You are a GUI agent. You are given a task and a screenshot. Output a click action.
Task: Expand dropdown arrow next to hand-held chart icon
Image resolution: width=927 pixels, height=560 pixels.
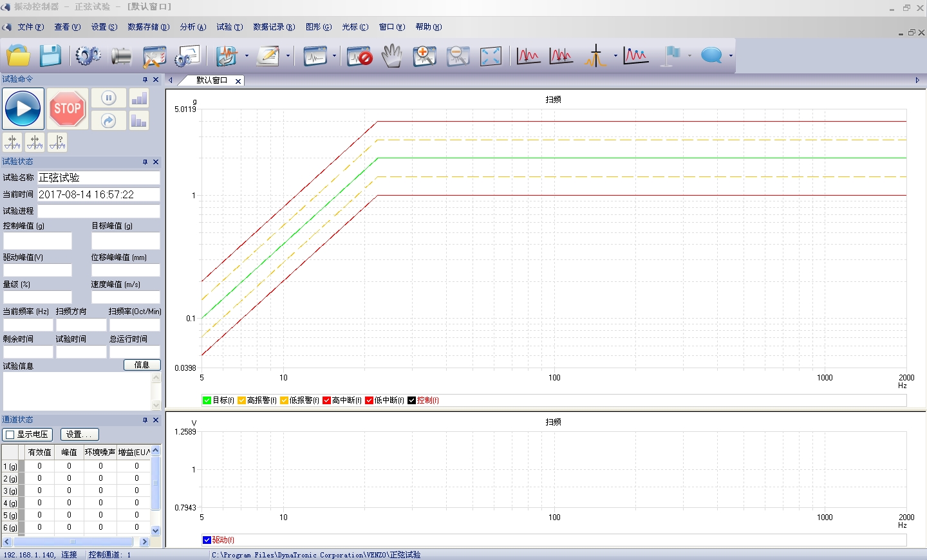[x=247, y=56]
